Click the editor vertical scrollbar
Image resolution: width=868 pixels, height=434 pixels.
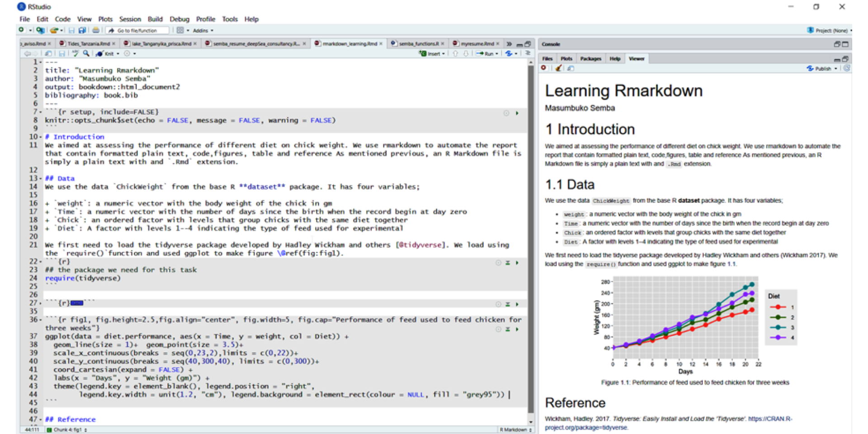pyautogui.click(x=531, y=240)
